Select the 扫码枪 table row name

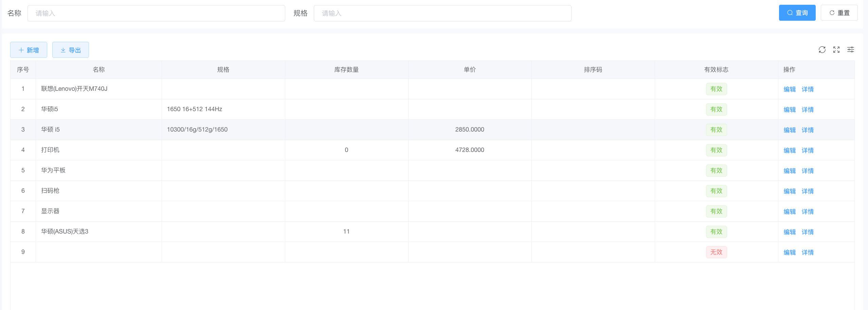click(50, 191)
